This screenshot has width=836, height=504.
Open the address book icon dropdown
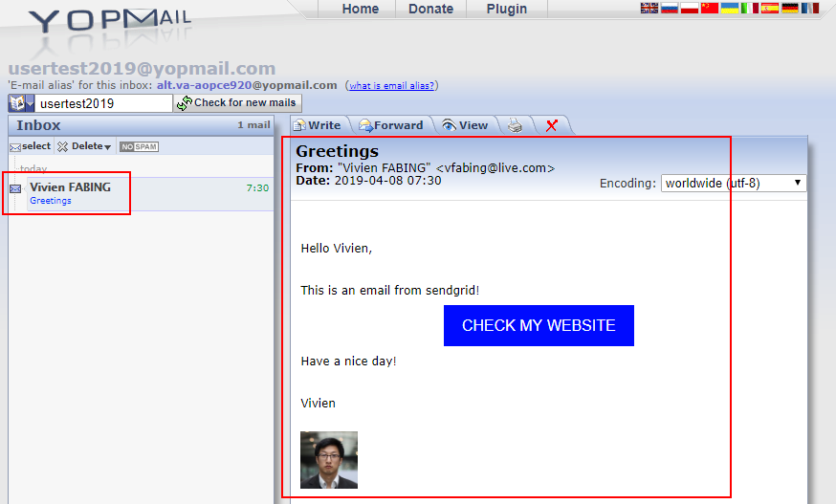click(21, 103)
